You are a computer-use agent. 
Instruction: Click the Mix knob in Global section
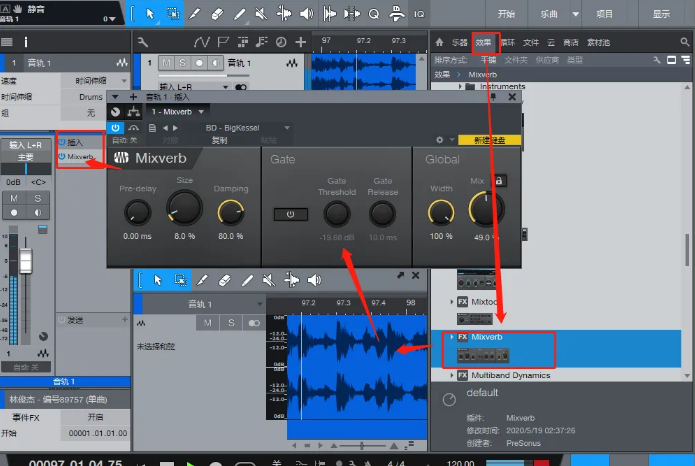[486, 208]
